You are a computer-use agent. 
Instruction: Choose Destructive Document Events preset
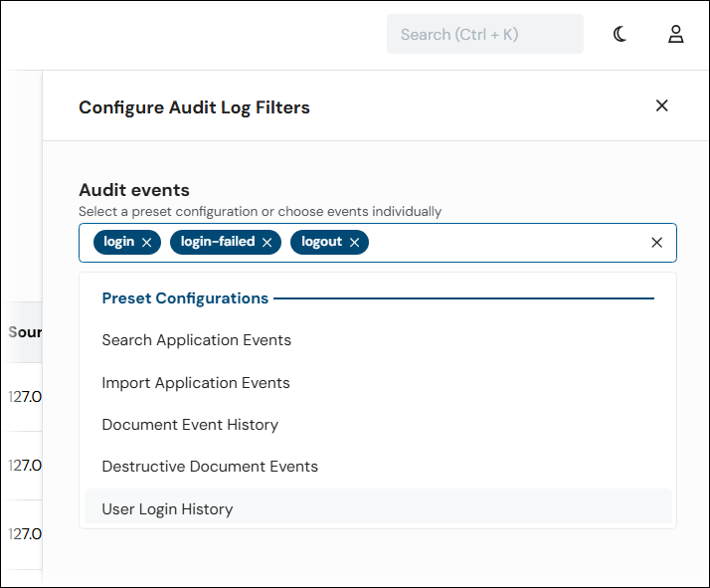click(378, 467)
